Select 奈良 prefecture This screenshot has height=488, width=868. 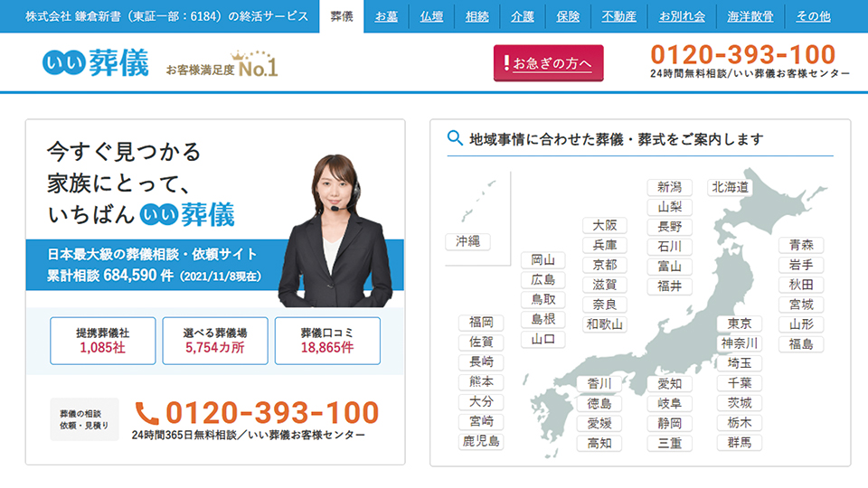[605, 305]
